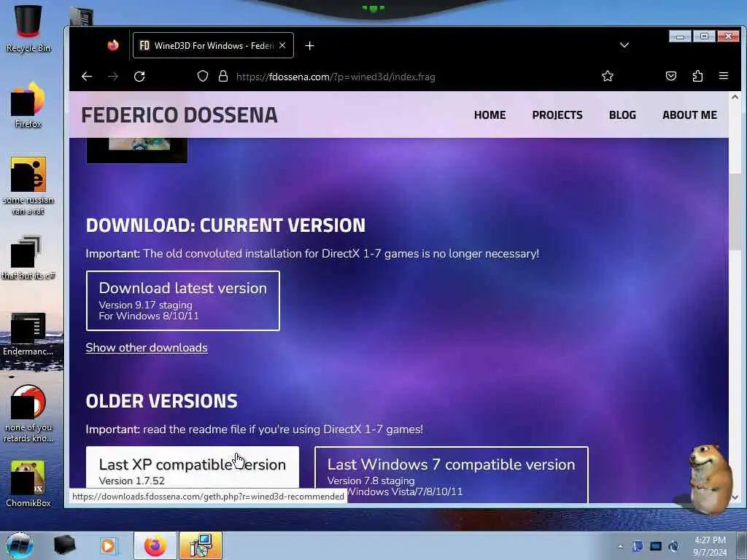This screenshot has height=560, width=747.
Task: Click the blue circular tray icon
Action: (x=673, y=546)
